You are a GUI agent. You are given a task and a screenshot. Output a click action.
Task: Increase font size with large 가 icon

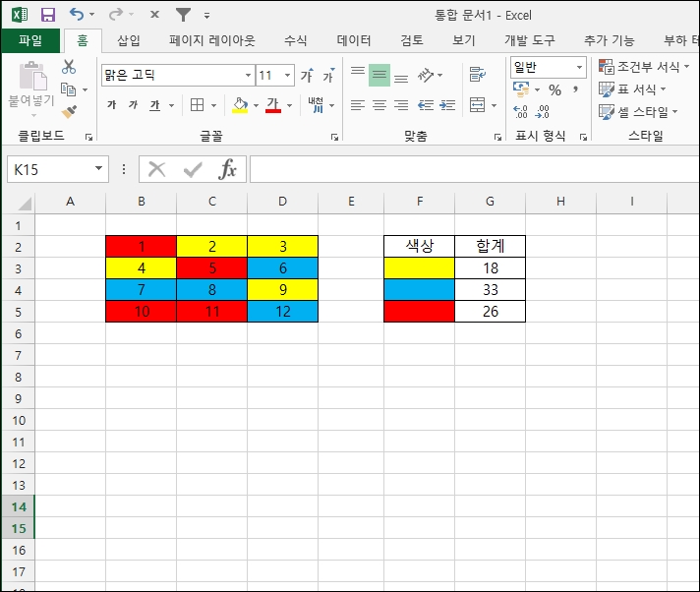[307, 75]
